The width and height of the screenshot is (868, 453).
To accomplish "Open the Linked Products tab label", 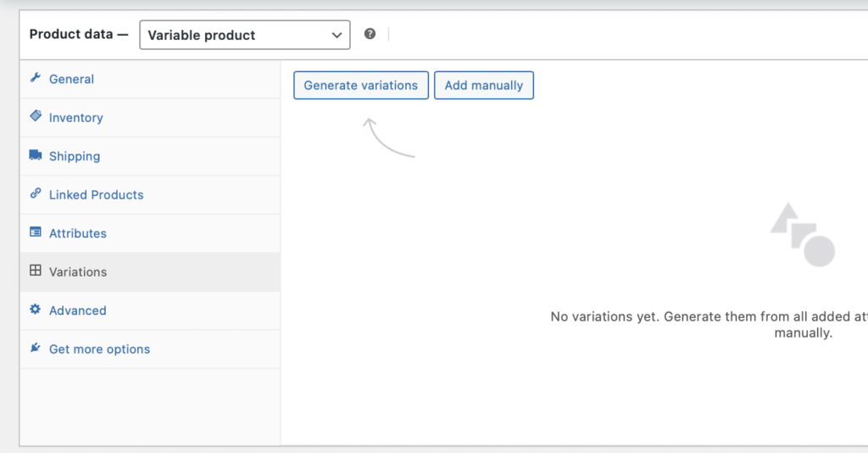I will pos(96,195).
